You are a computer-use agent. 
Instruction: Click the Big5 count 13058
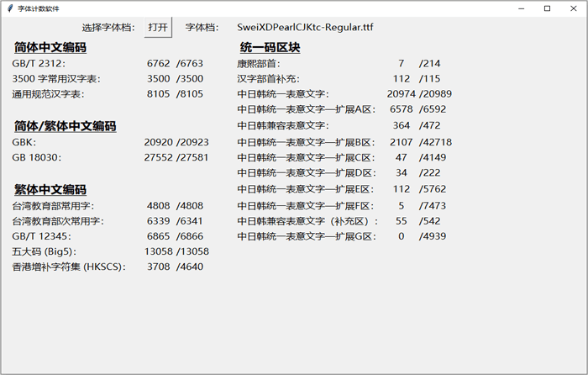[158, 251]
